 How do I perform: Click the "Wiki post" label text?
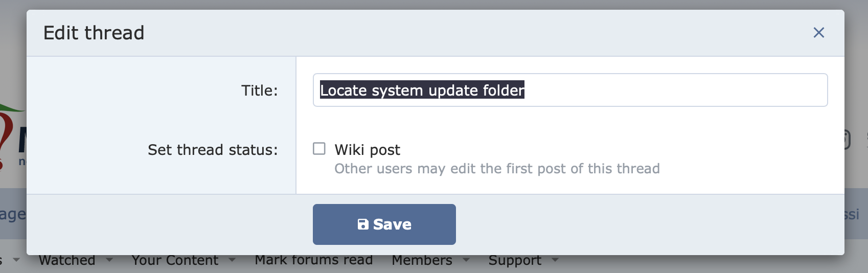coord(367,150)
